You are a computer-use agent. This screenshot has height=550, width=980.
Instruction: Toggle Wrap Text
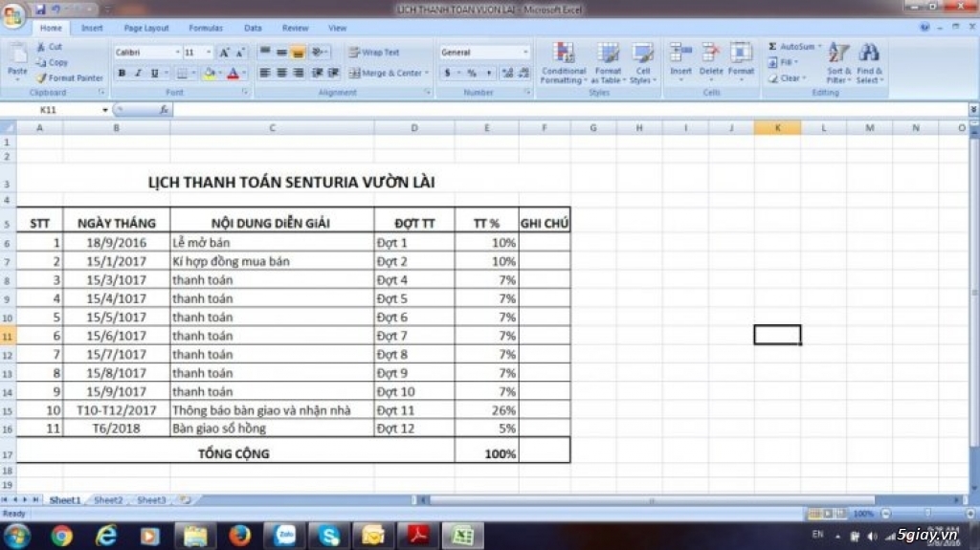374,53
